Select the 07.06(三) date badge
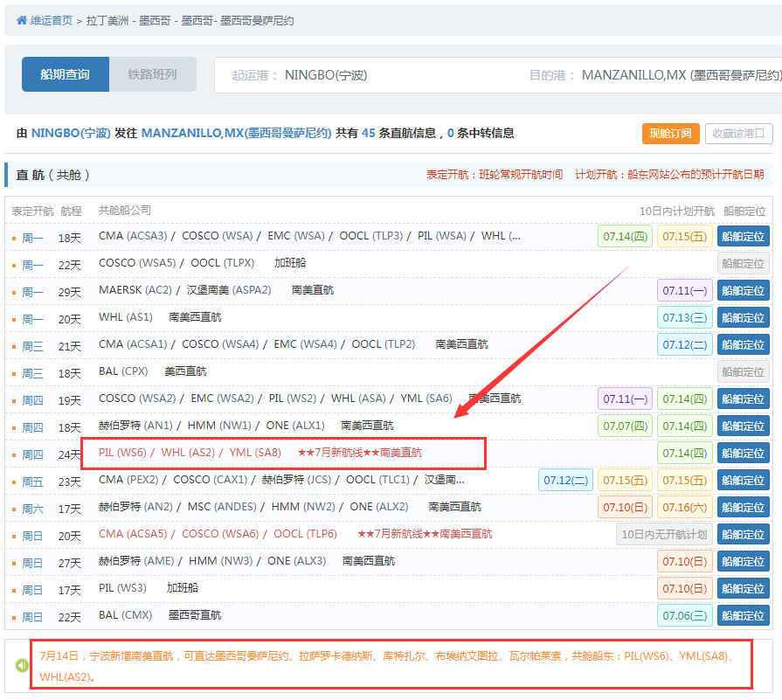This screenshot has height=700, width=782. pyautogui.click(x=684, y=615)
